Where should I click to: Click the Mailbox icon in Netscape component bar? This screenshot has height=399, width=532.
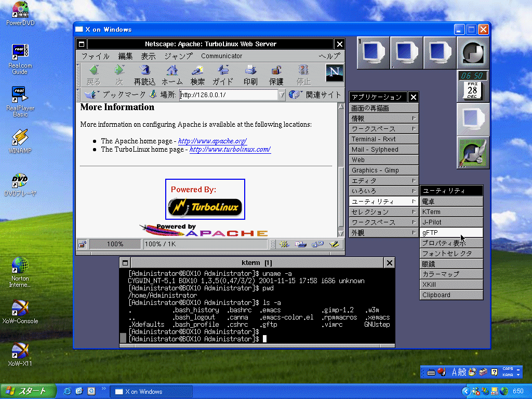[301, 244]
